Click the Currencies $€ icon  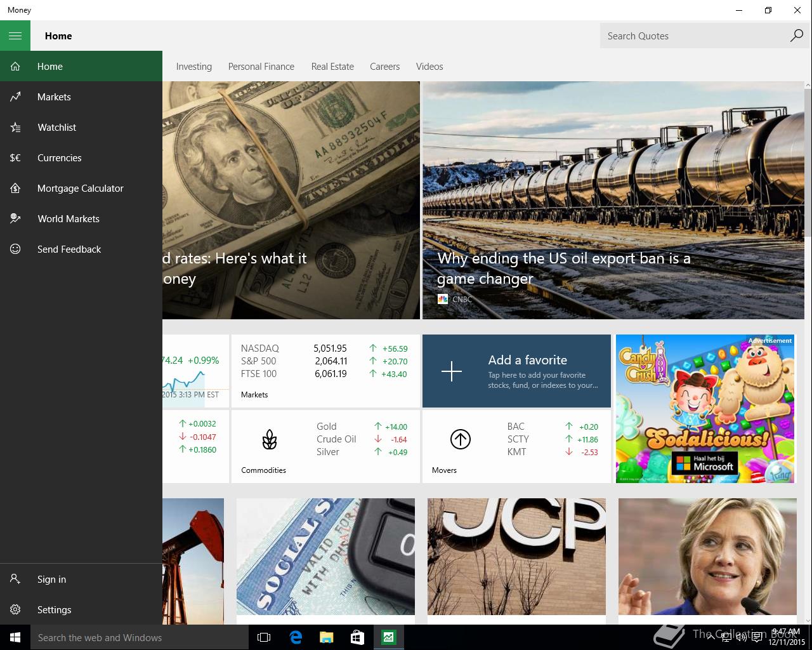(x=15, y=157)
